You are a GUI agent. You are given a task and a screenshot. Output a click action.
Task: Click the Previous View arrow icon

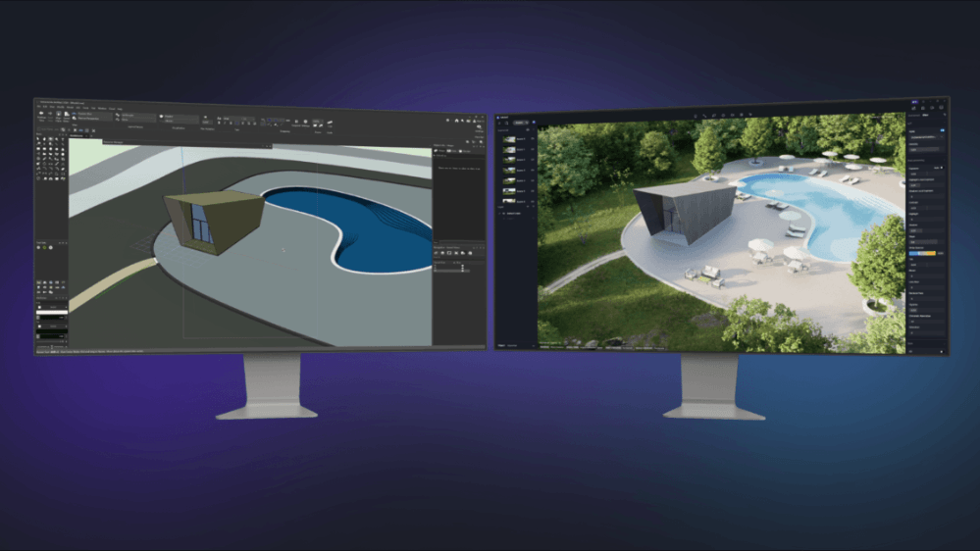(x=41, y=113)
